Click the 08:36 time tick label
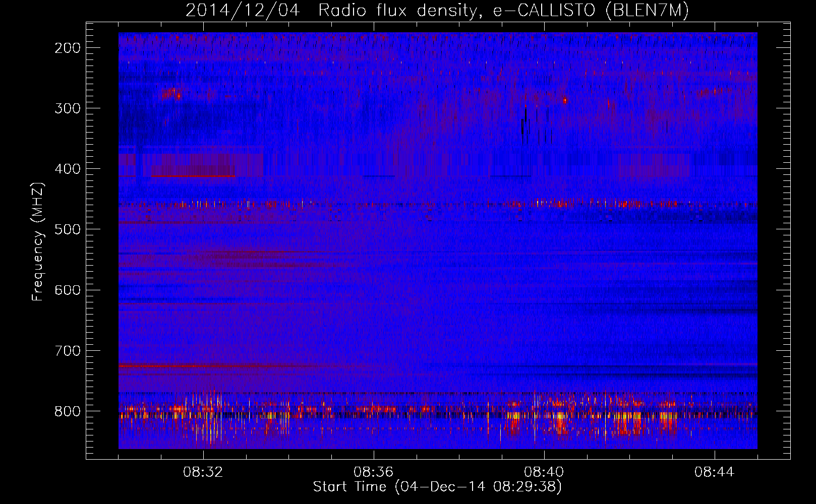The height and width of the screenshot is (504, 816). click(374, 472)
